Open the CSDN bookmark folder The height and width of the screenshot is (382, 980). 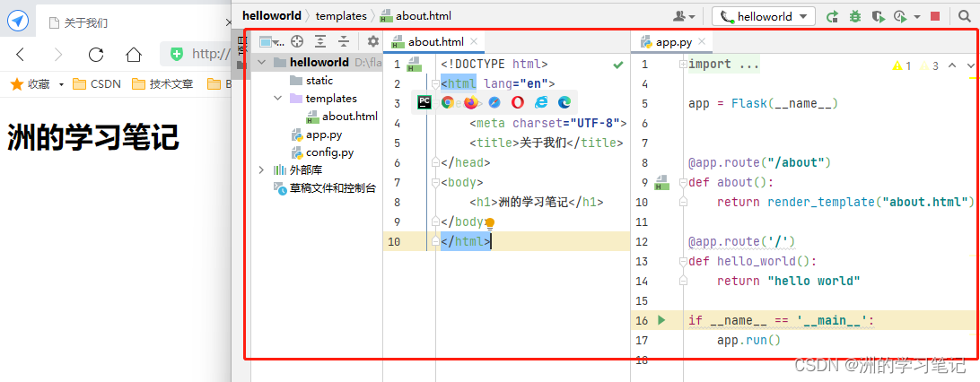click(96, 83)
